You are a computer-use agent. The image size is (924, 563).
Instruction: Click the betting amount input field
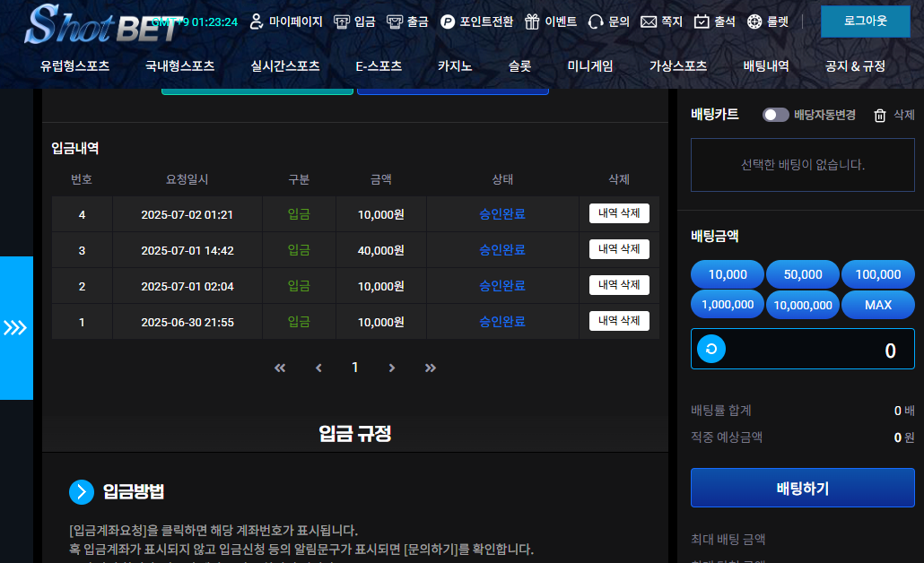pos(816,350)
